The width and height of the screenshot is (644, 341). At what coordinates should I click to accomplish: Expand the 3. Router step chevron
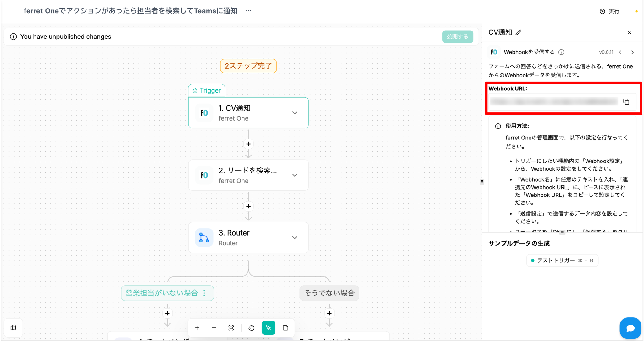point(295,237)
